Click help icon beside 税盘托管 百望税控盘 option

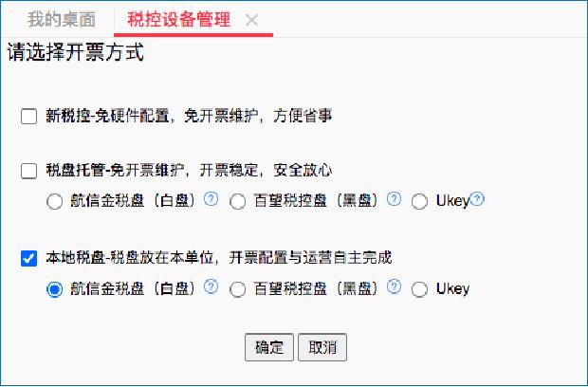pos(395,200)
